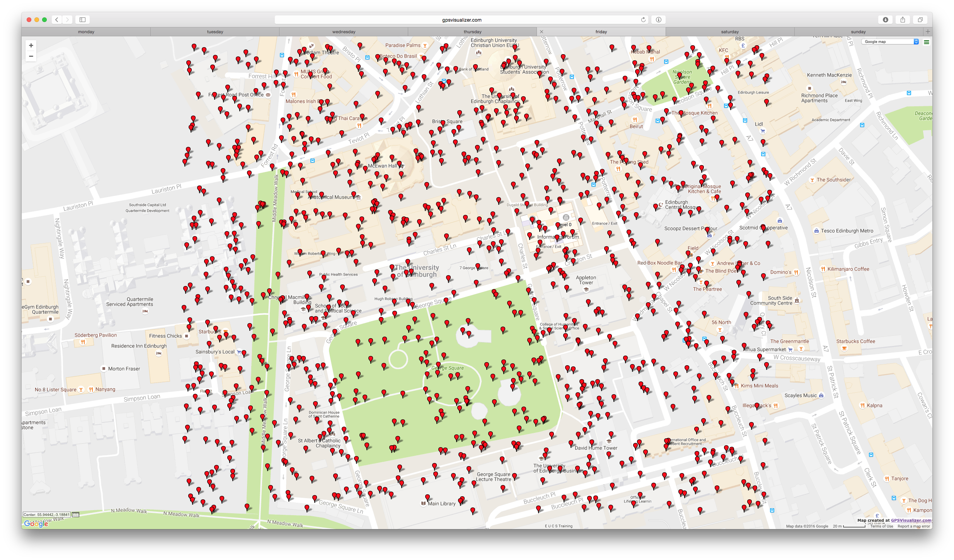Switch to the thursday tab

472,32
